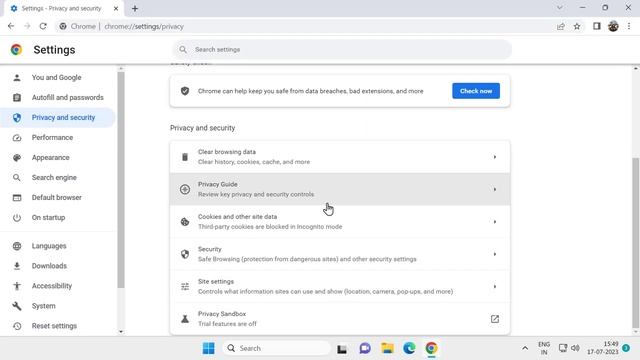640x360 pixels.
Task: Click the Privacy Sandbox flask icon
Action: (185, 319)
